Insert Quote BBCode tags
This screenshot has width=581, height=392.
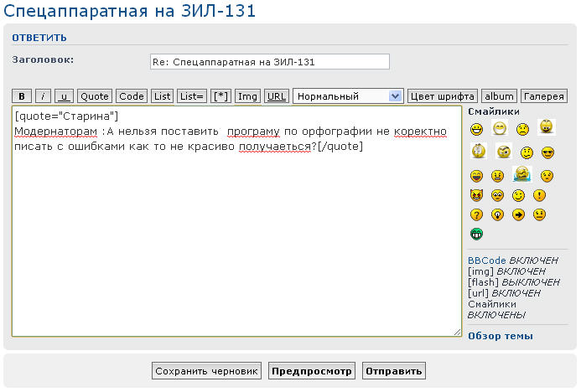tap(95, 96)
